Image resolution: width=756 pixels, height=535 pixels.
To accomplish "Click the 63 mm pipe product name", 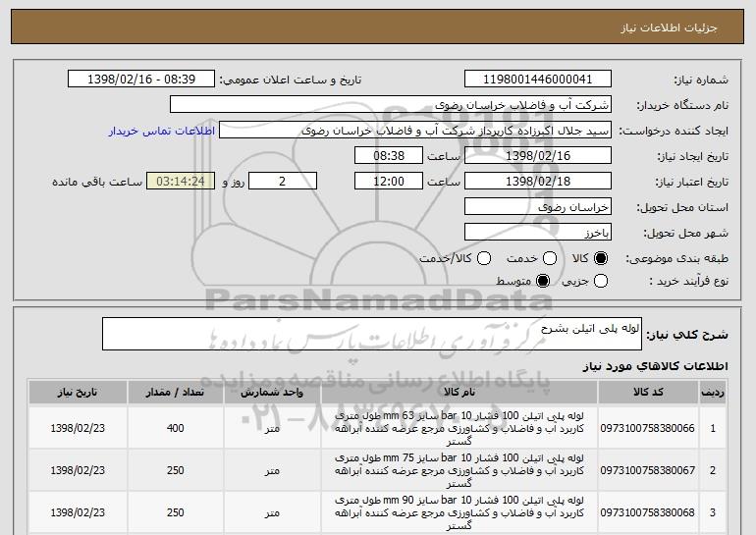I will (x=459, y=428).
